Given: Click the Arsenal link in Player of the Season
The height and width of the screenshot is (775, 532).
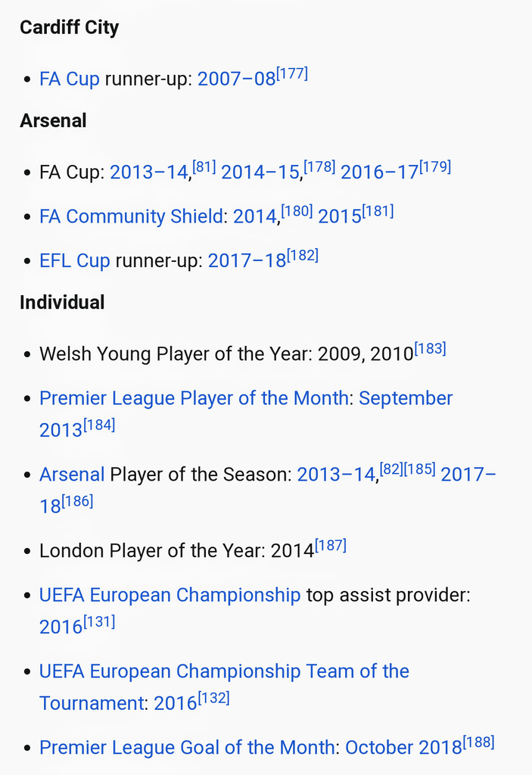Looking at the screenshot, I should (71, 475).
